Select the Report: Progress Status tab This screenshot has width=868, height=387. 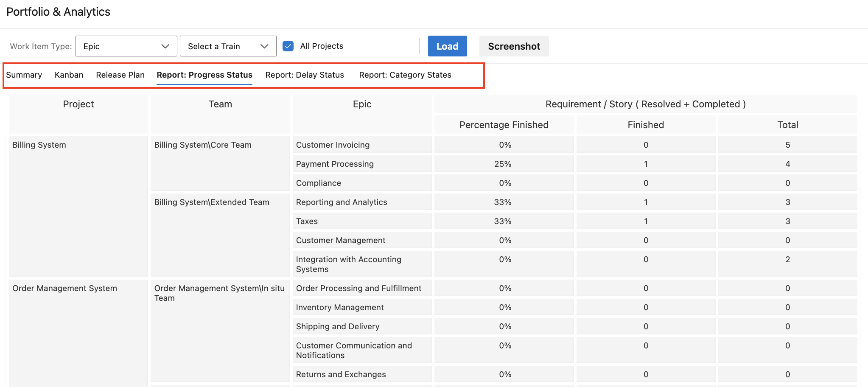click(x=204, y=75)
